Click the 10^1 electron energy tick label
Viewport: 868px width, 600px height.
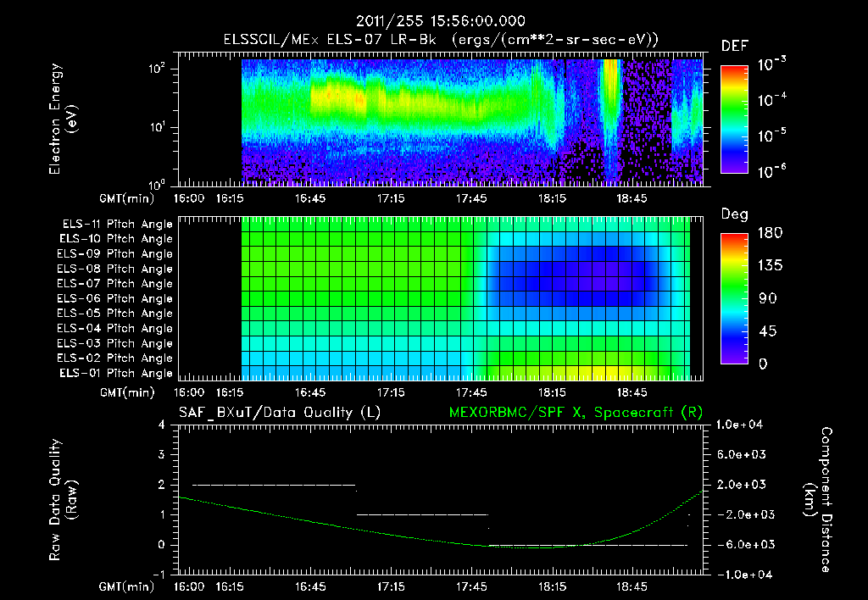(157, 127)
